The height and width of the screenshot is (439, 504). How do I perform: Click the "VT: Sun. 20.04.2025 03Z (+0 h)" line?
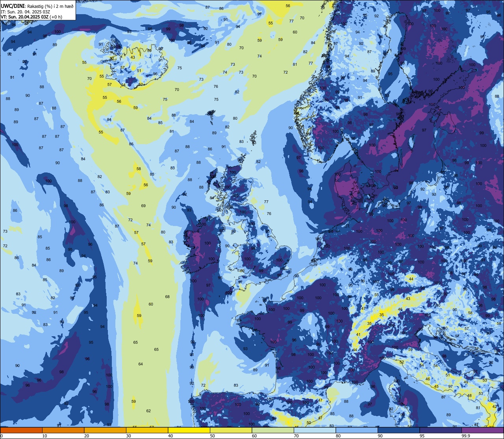click(31, 17)
